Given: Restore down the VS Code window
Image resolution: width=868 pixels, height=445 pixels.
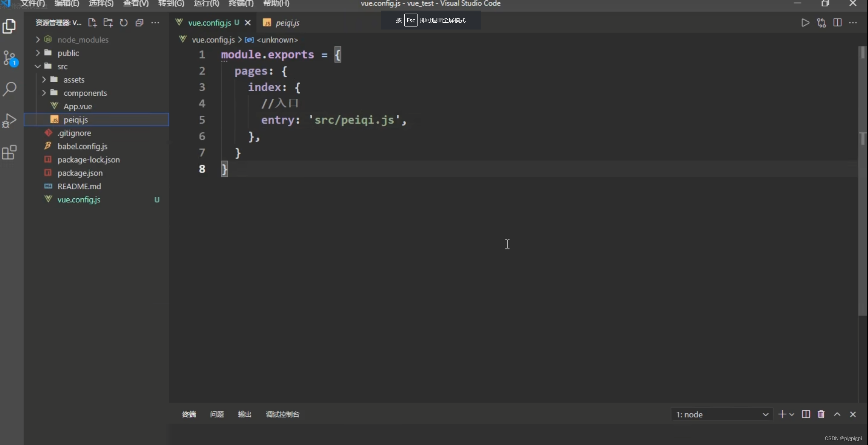Looking at the screenshot, I should 825,3.
